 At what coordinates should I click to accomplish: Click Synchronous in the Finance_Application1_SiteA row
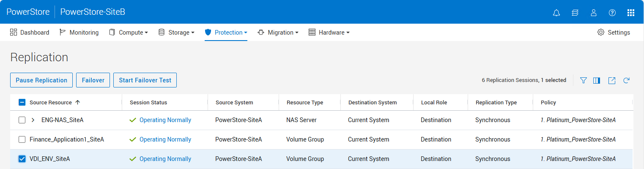pos(493,139)
